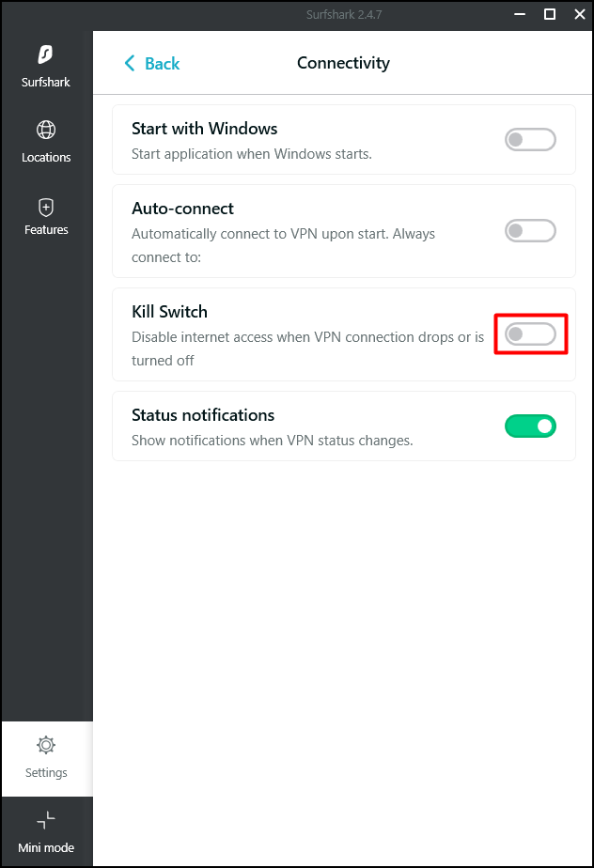The width and height of the screenshot is (594, 868).
Task: Click the Kill Switch heading text
Action: pyautogui.click(x=169, y=312)
